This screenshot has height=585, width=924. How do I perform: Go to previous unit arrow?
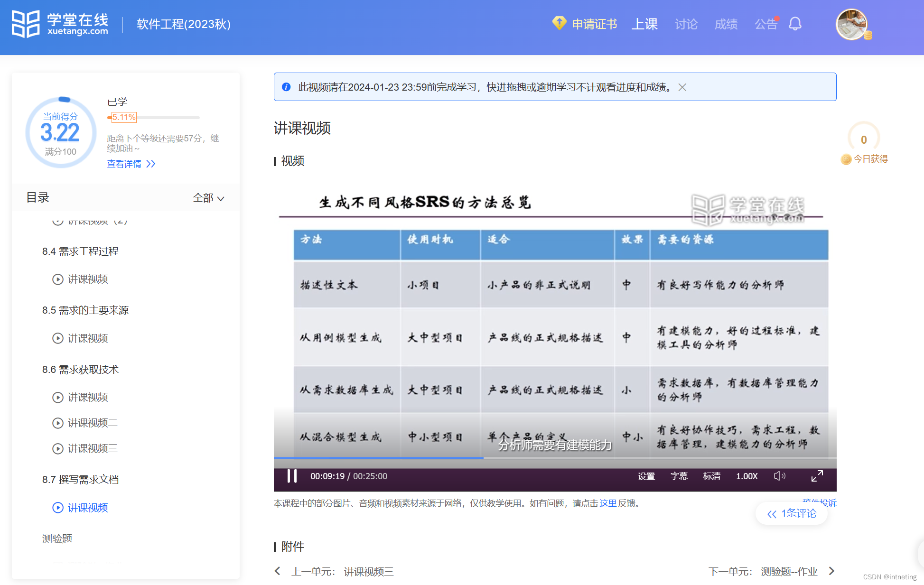[x=278, y=571]
